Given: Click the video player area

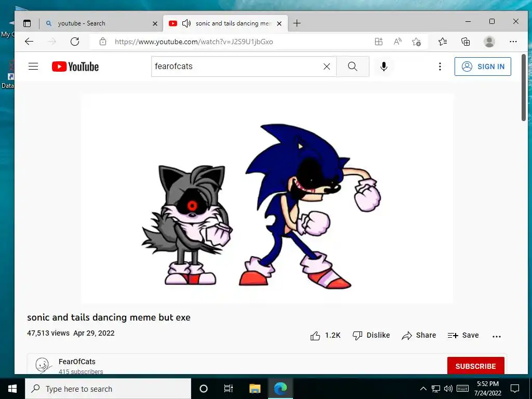Looking at the screenshot, I should (267, 198).
